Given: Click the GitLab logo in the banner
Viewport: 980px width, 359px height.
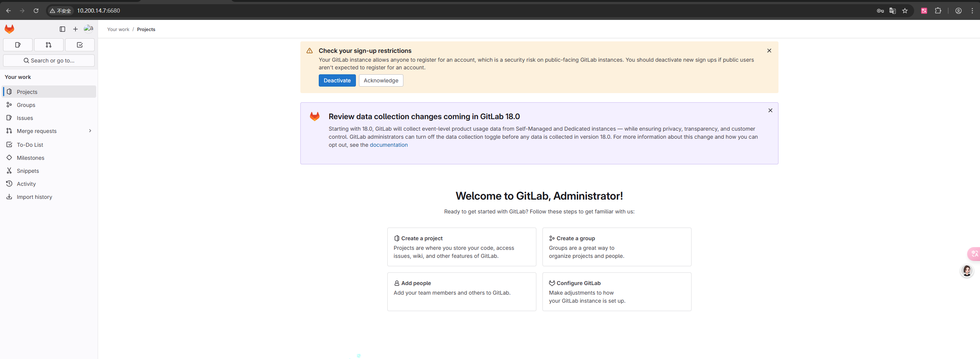Looking at the screenshot, I should click(x=315, y=116).
